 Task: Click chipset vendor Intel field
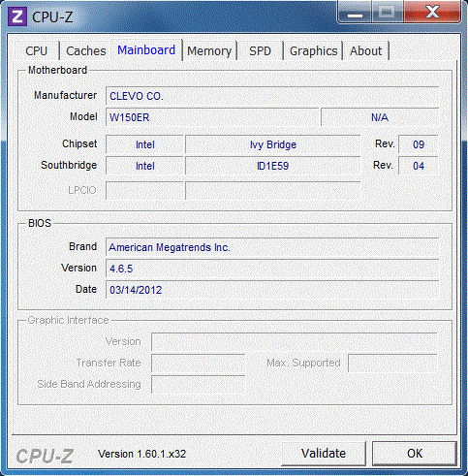click(x=144, y=144)
